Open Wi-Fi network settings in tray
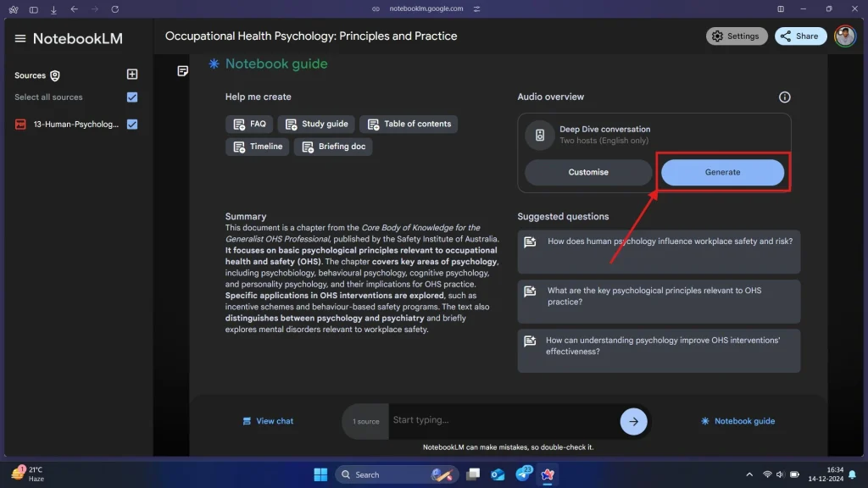 point(766,474)
